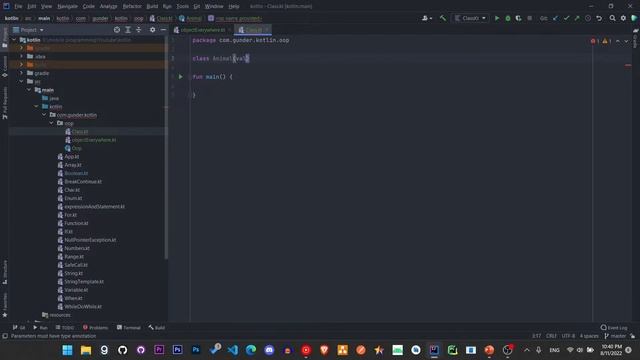Update project with the blue Git arrow
640x360 pixels.
tap(556, 18)
